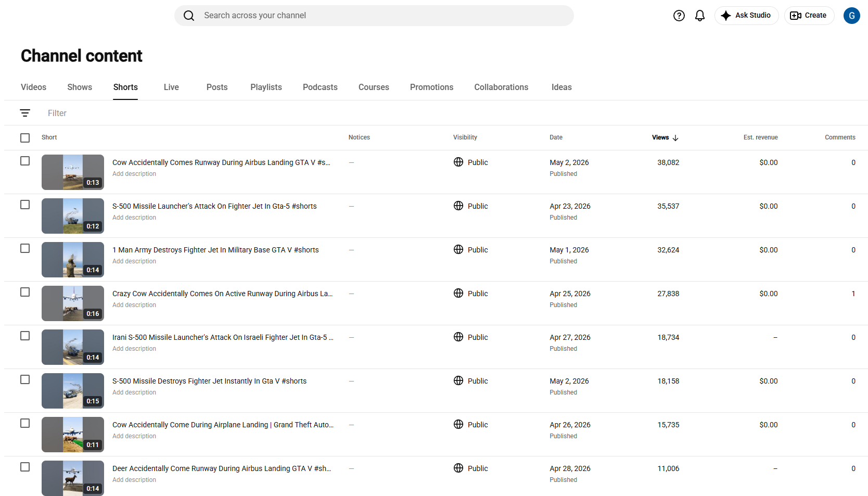The width and height of the screenshot is (868, 496).
Task: Open the notifications bell
Action: tap(700, 16)
